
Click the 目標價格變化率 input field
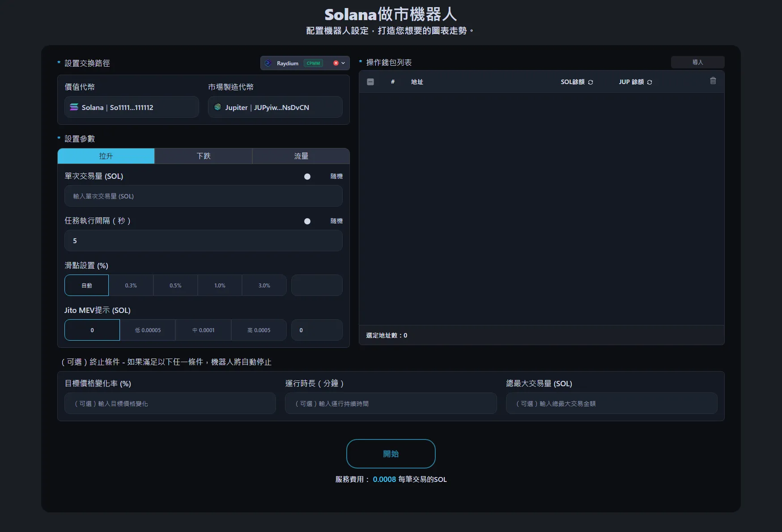[x=170, y=403]
